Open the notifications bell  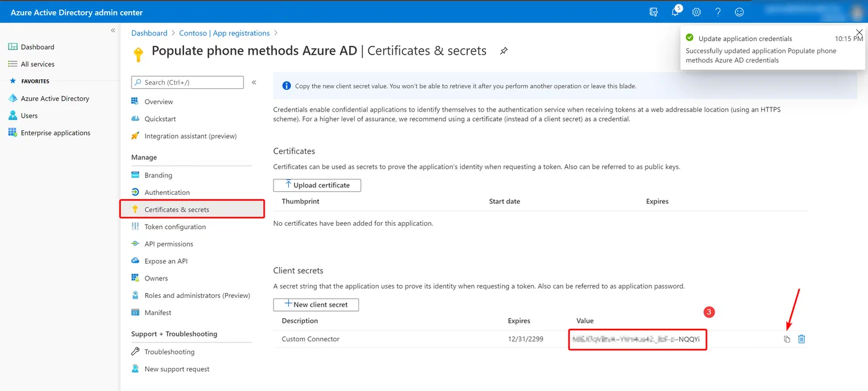676,12
